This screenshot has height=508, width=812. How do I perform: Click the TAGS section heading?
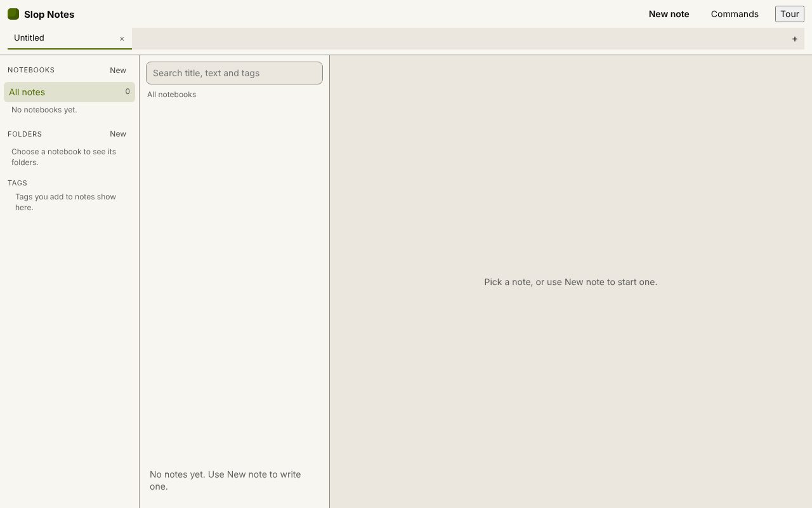(x=18, y=183)
